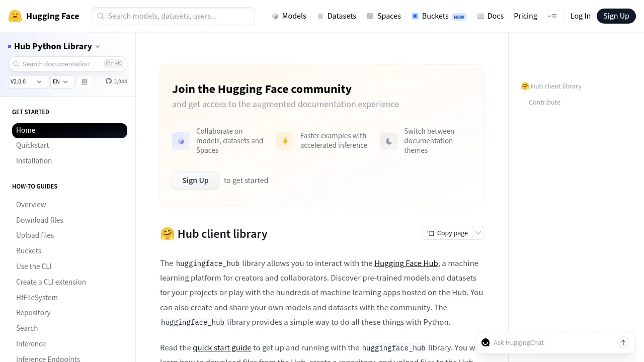Click the Log In link

tap(580, 16)
